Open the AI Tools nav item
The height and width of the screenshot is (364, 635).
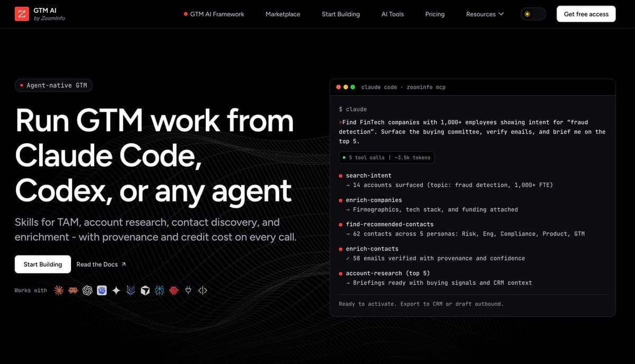tap(393, 14)
